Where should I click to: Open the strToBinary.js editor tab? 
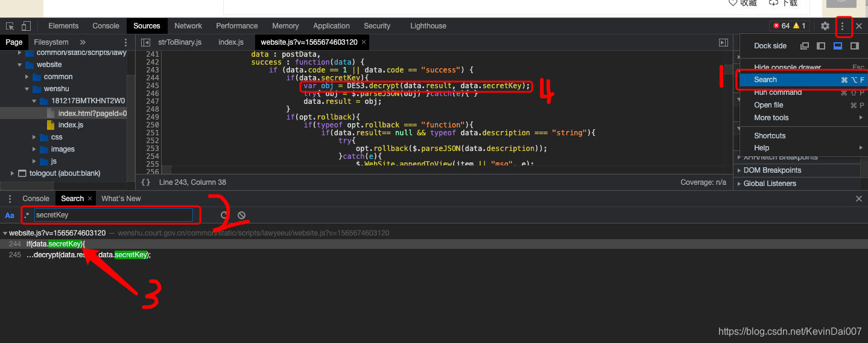click(180, 42)
